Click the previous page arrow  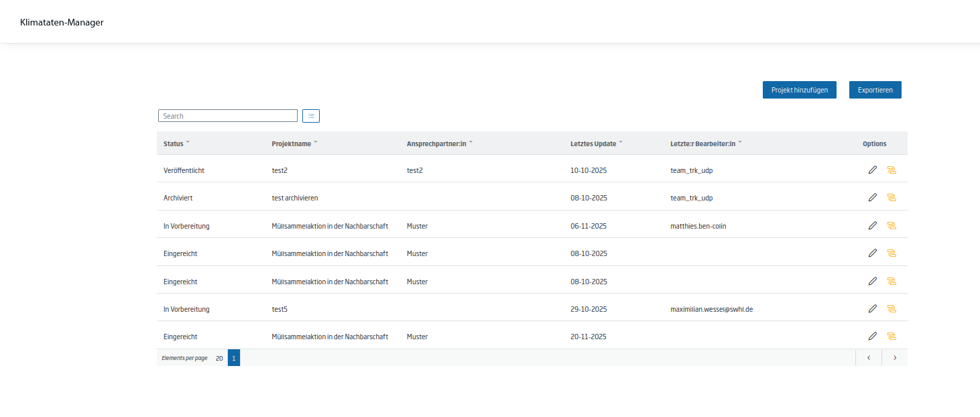869,357
